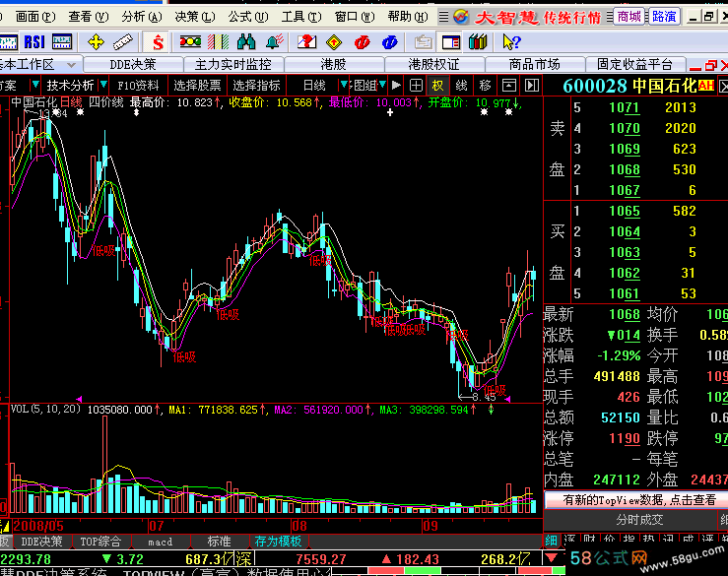Click the crosshair plus-box icon in chart toolbar
This screenshot has width=728, height=576.
[x=416, y=86]
